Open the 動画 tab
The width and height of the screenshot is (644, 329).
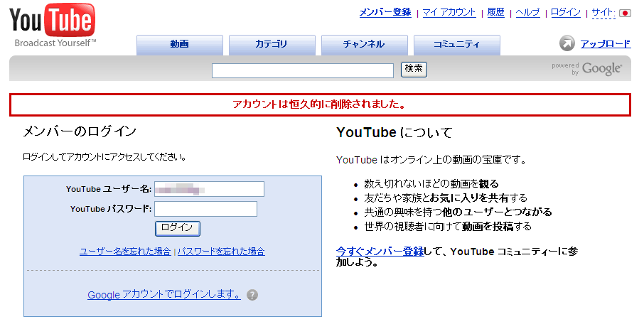[x=180, y=45]
